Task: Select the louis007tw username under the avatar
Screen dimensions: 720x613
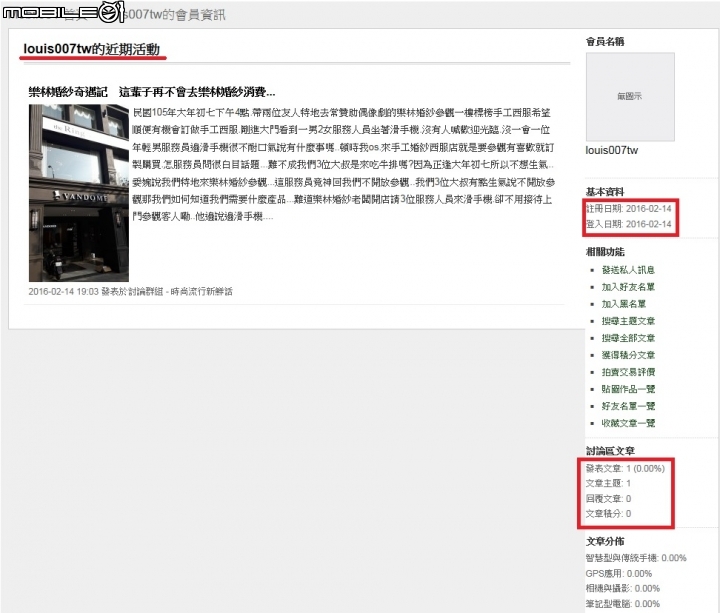Action: tap(611, 150)
